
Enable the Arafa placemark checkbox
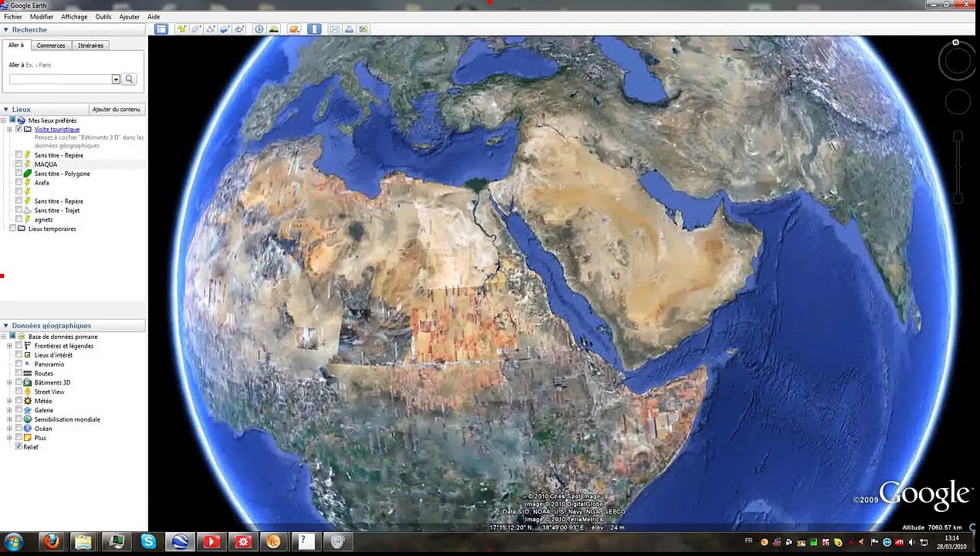(x=19, y=183)
